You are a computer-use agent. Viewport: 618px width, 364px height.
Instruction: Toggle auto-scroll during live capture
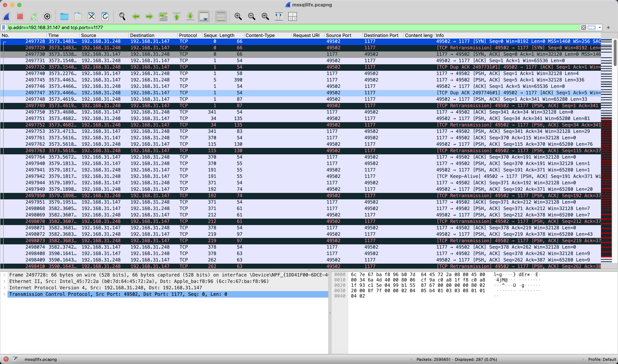click(x=204, y=16)
